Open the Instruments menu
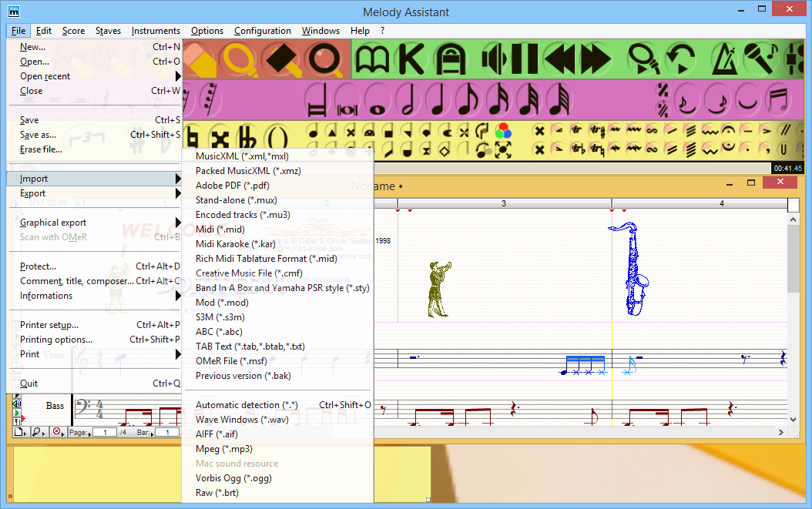 [156, 31]
